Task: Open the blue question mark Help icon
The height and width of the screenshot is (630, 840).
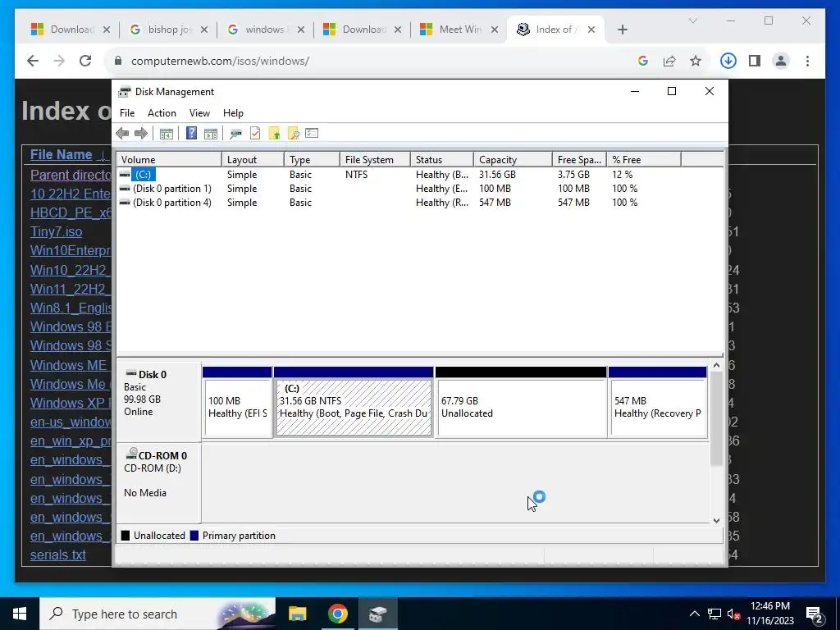Action: [191, 134]
